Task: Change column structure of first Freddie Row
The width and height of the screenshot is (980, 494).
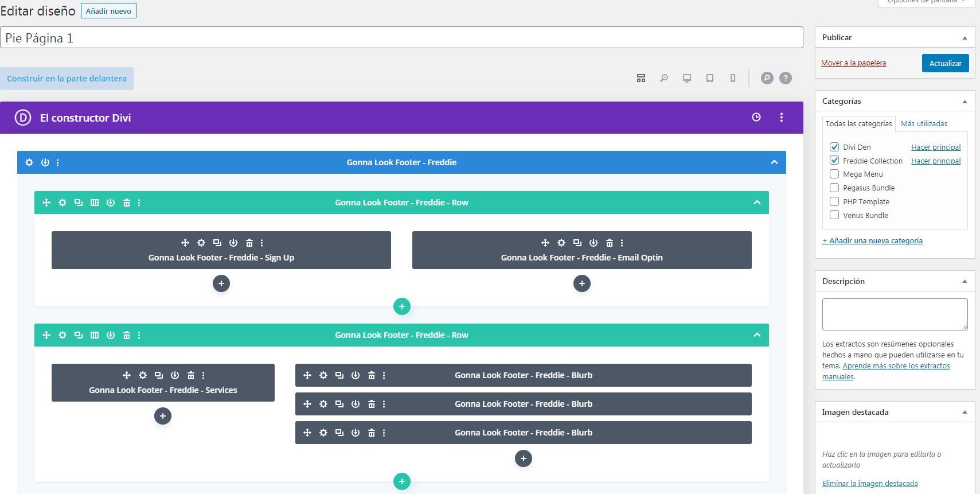Action: point(95,203)
